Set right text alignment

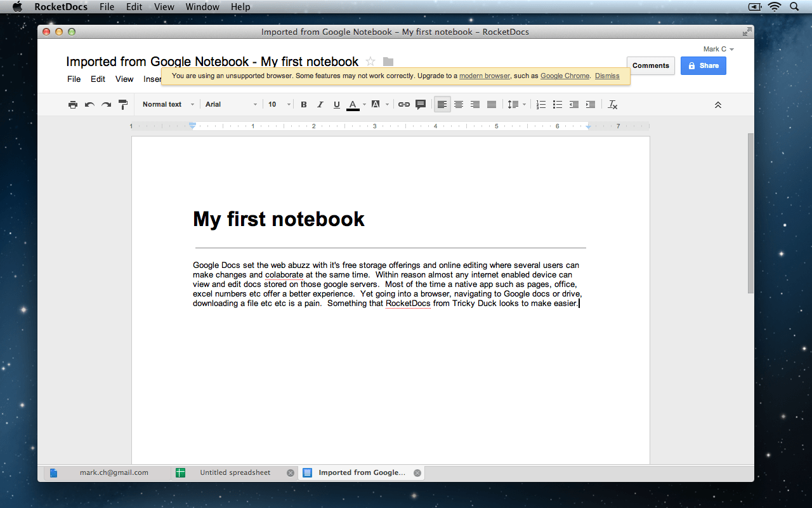[x=475, y=105]
